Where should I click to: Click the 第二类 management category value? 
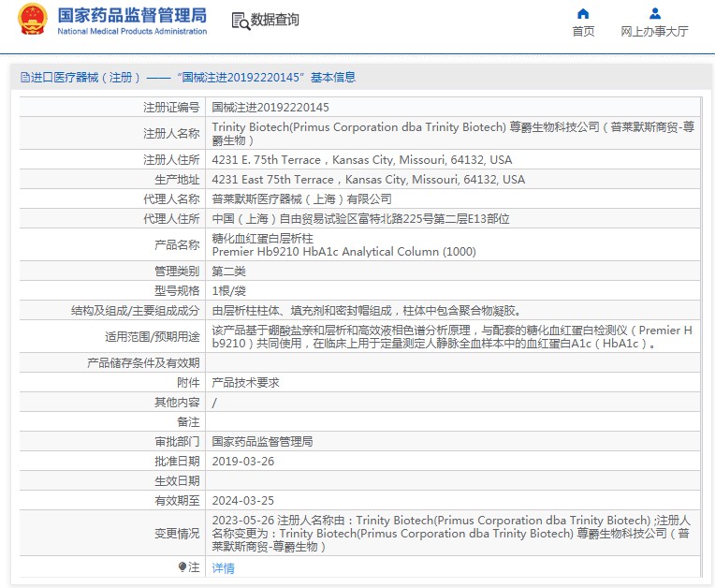(x=229, y=271)
